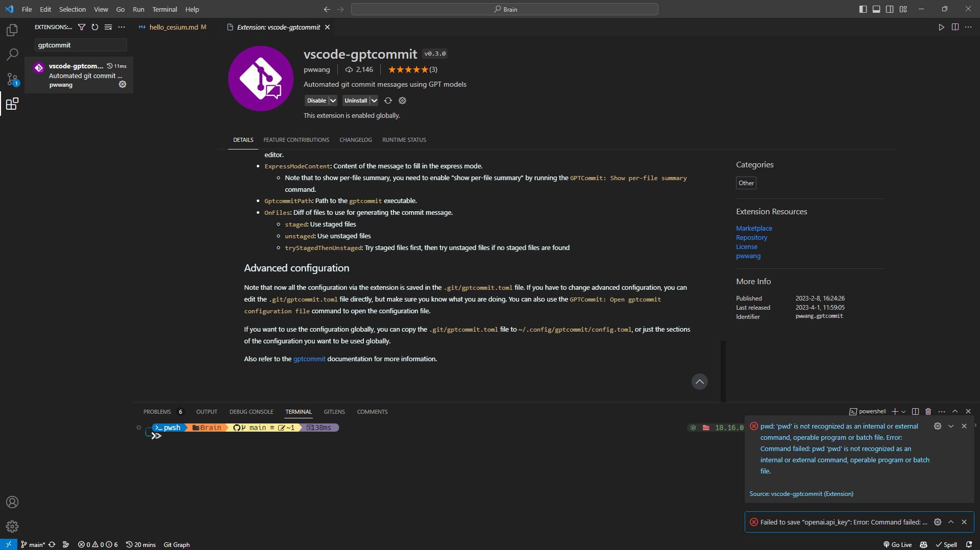Open the Debug Console tab
980x550 pixels.
(251, 412)
